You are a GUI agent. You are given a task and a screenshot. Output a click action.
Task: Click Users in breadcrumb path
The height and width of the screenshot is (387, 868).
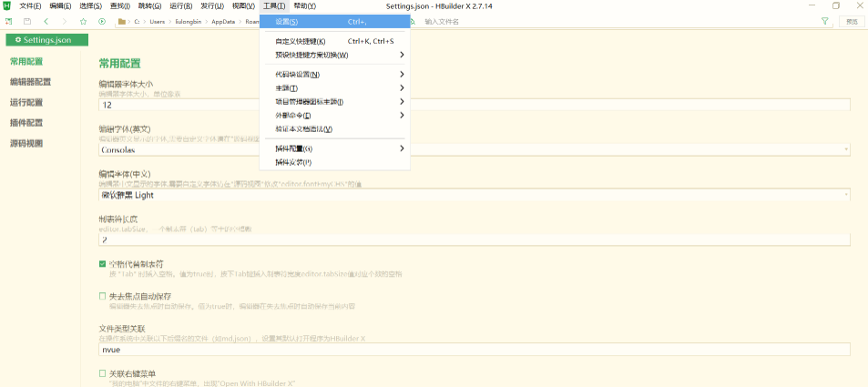point(158,22)
